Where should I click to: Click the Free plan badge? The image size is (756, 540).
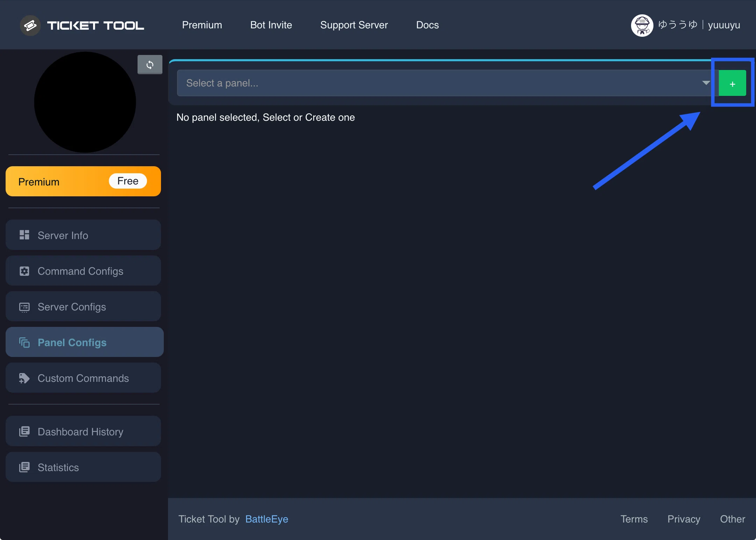[x=128, y=181]
